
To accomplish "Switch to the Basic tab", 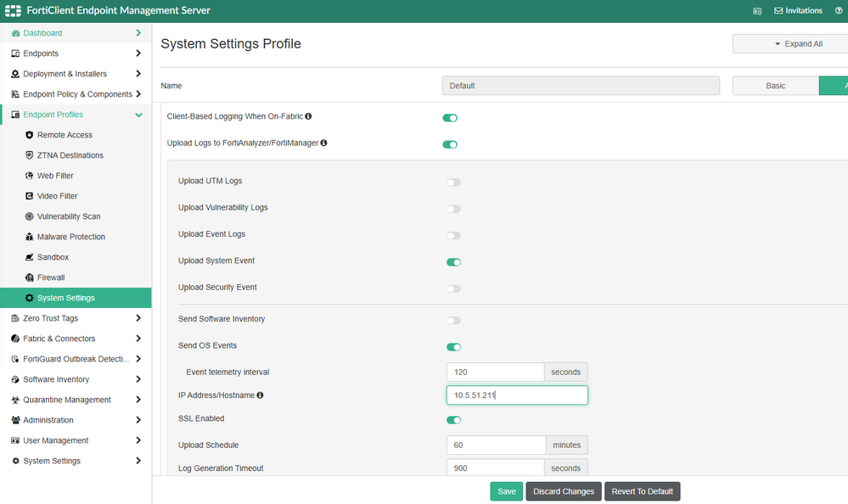I will pyautogui.click(x=775, y=86).
